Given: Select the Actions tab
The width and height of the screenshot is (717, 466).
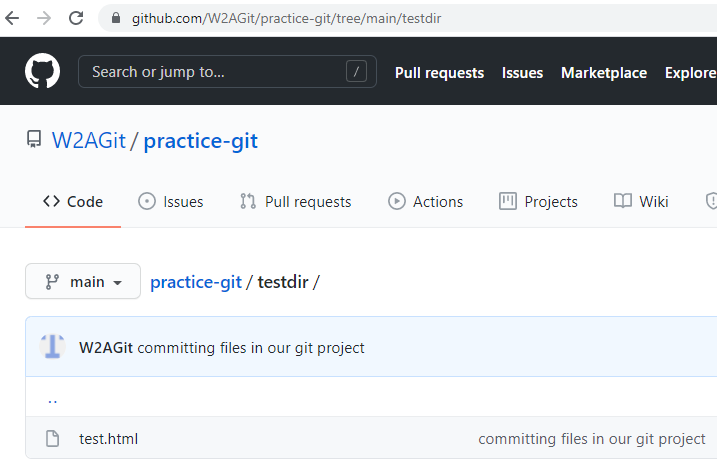Looking at the screenshot, I should [425, 202].
